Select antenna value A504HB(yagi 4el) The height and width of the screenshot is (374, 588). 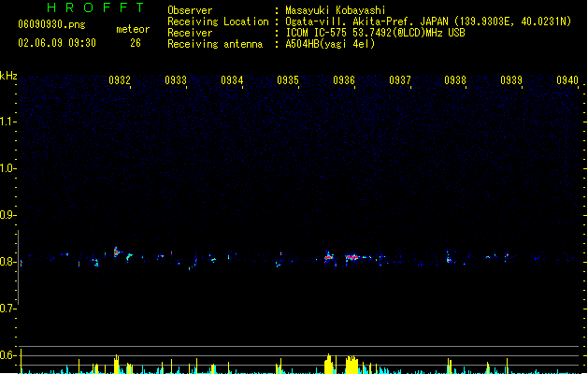click(x=330, y=44)
